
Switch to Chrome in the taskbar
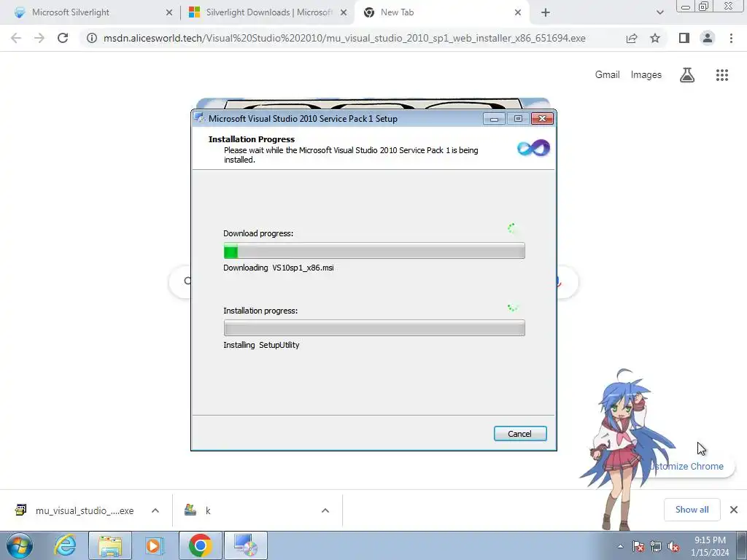click(x=200, y=545)
